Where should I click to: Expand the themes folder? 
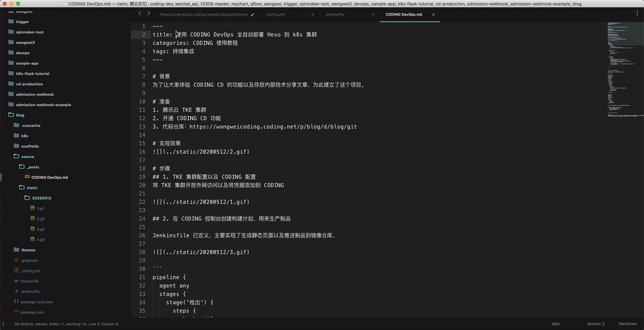17,250
